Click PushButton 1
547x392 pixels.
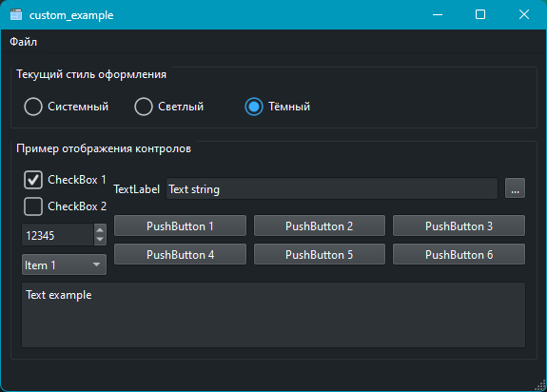[x=180, y=226]
